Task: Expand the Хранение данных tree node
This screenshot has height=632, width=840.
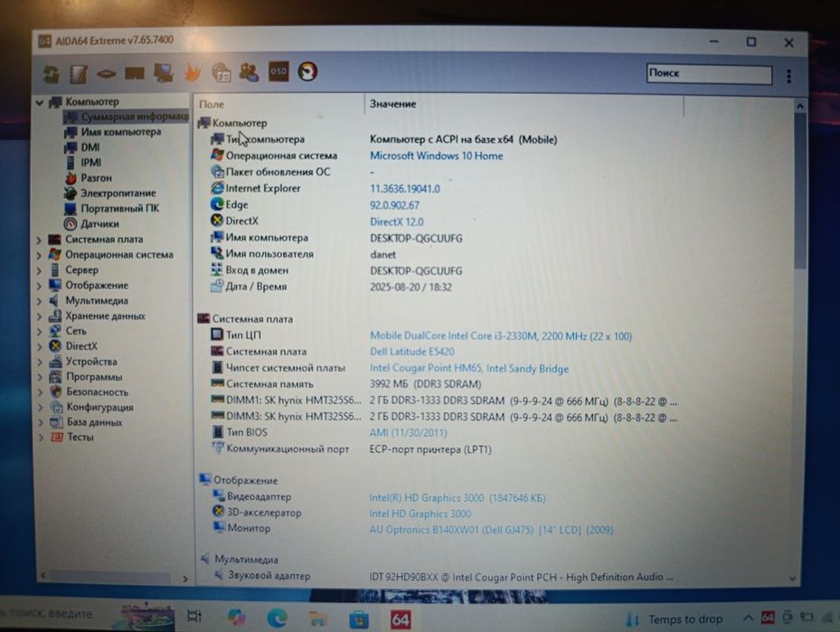Action: (39, 316)
